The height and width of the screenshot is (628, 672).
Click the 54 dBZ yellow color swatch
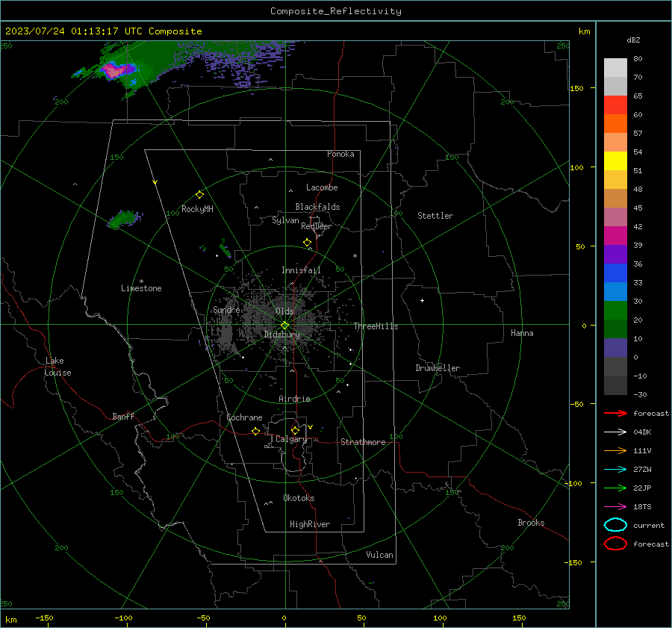coord(615,161)
